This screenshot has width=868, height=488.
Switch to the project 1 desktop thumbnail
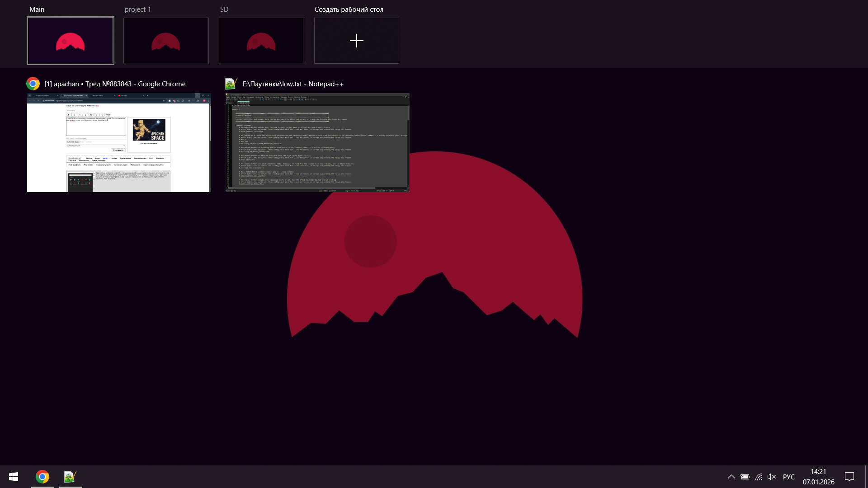click(166, 41)
